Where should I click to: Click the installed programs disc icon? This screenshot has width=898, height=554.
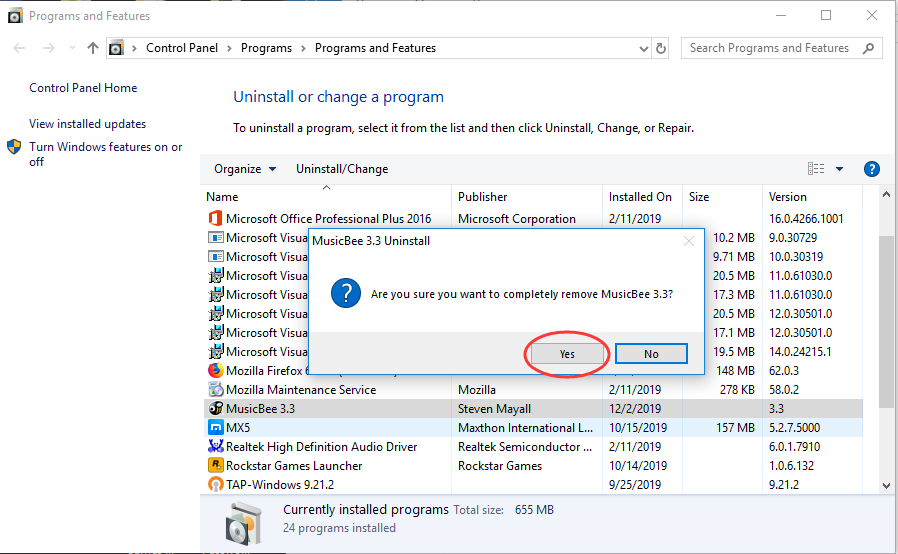244,523
